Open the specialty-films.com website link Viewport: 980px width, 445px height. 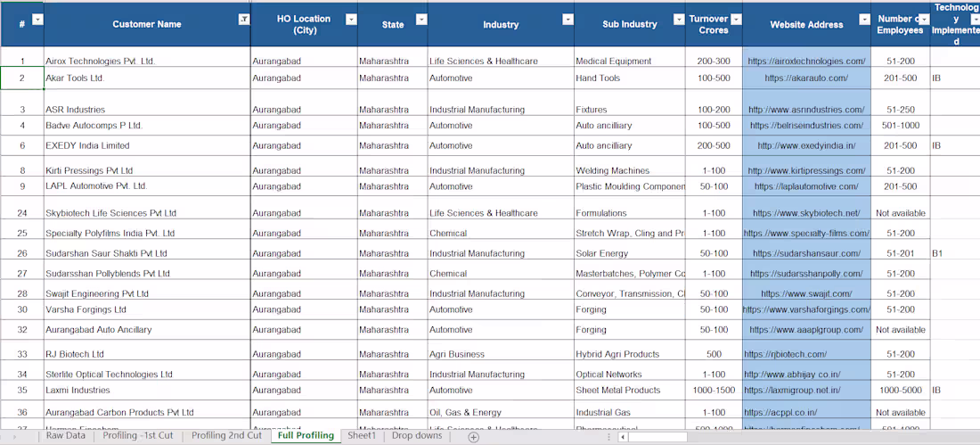point(806,233)
